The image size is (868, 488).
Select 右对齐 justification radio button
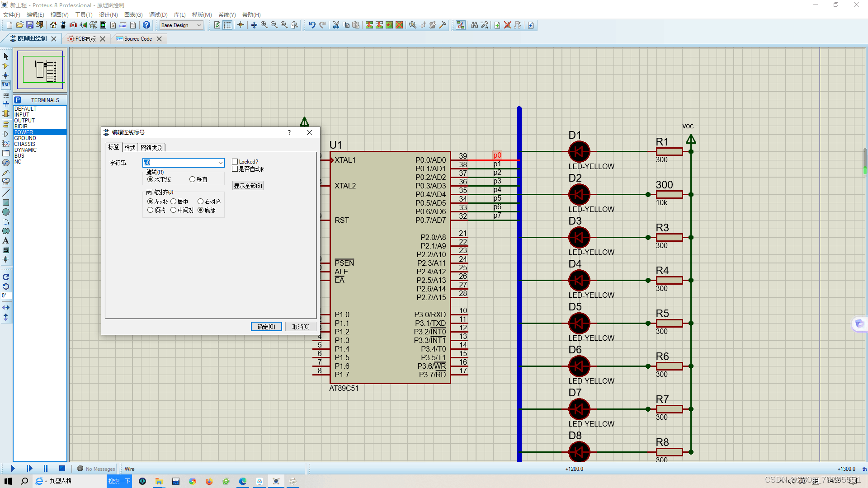pyautogui.click(x=200, y=202)
